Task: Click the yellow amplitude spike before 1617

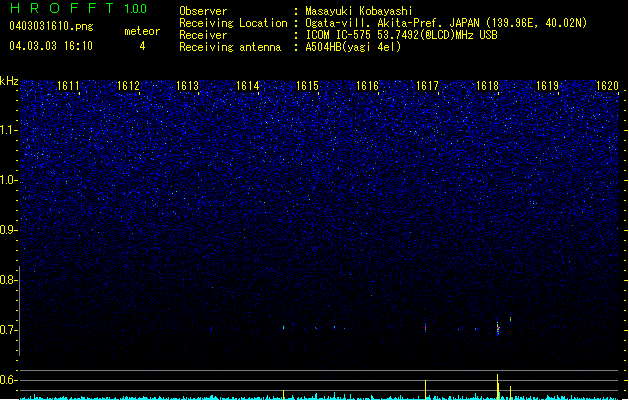Action: [x=425, y=390]
